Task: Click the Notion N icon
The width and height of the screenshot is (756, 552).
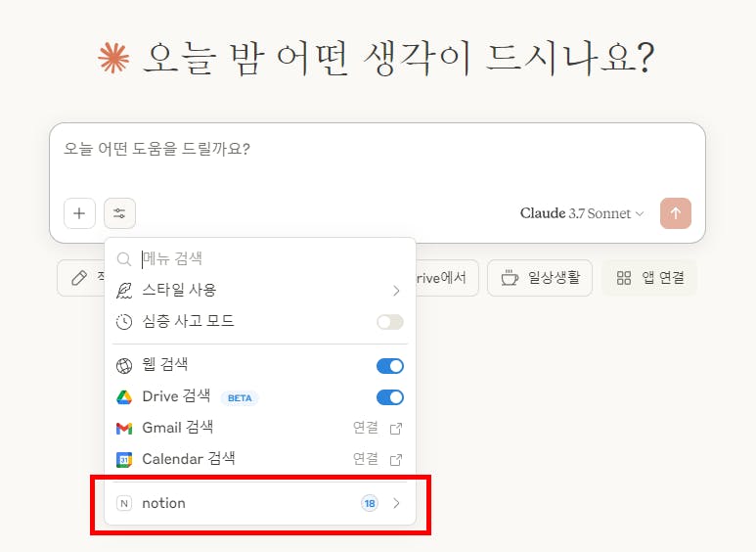Action: (x=124, y=503)
